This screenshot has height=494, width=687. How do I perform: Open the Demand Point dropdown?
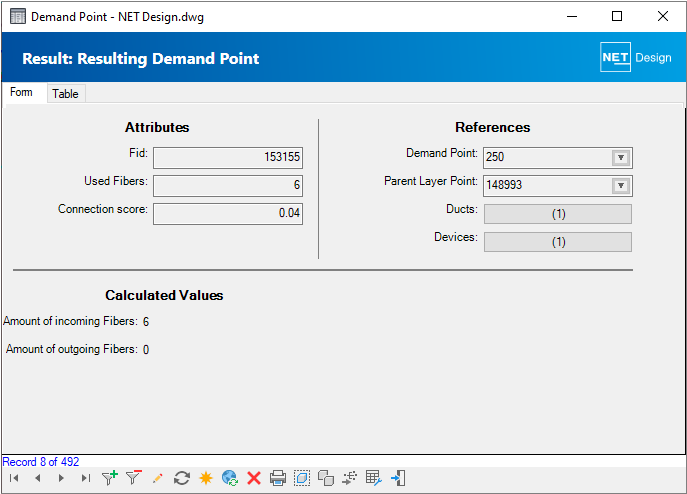620,158
